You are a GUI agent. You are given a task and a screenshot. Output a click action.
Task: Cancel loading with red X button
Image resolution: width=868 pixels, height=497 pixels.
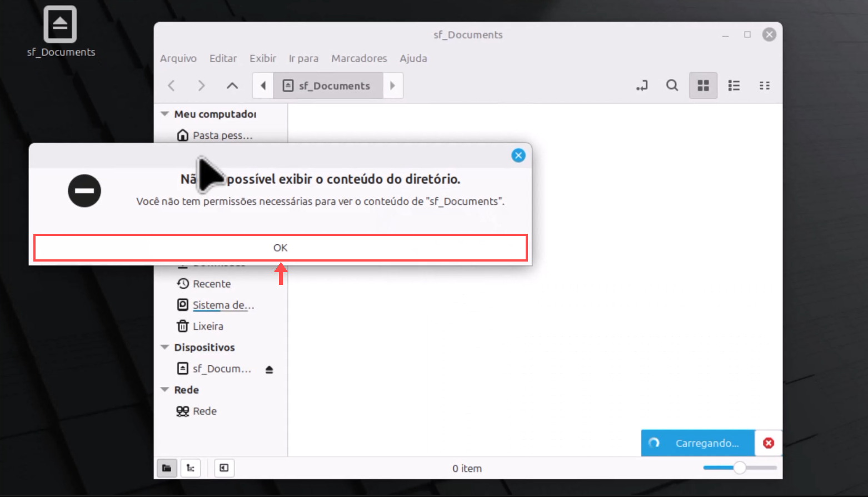coord(769,443)
